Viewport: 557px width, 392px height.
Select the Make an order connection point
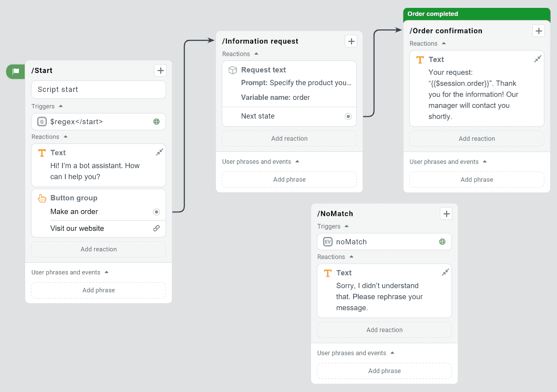(x=156, y=212)
